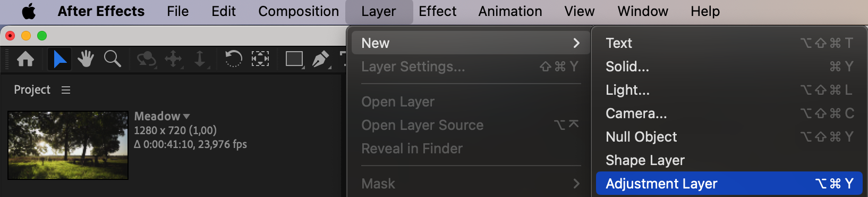This screenshot has height=197, width=868.
Task: Select the Orbit camera tool
Action: [146, 59]
